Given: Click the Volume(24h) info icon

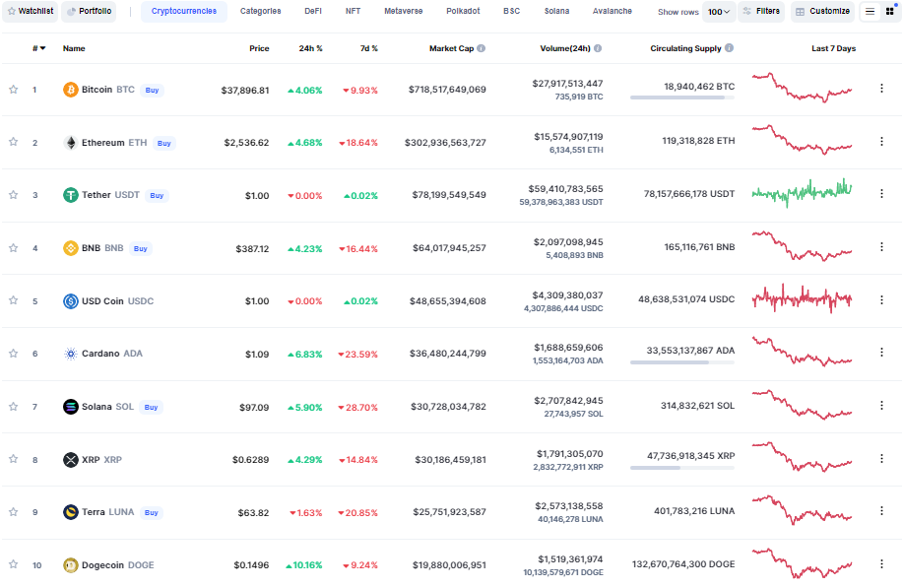Looking at the screenshot, I should tap(598, 48).
